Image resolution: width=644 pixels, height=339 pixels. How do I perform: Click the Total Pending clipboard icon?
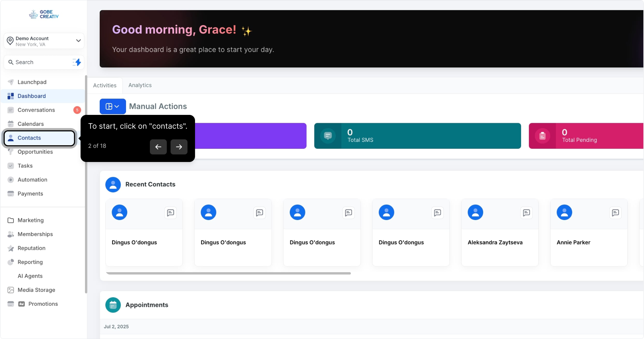pos(542,136)
